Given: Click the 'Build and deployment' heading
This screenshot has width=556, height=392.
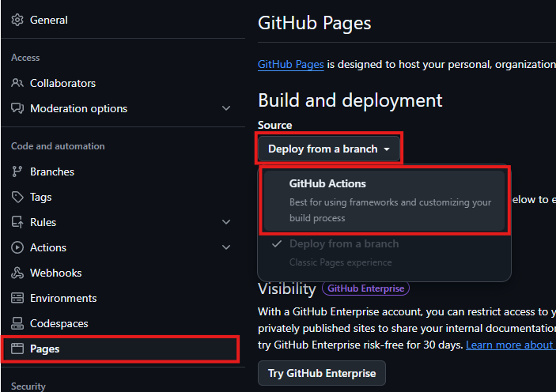Looking at the screenshot, I should pyautogui.click(x=350, y=100).
